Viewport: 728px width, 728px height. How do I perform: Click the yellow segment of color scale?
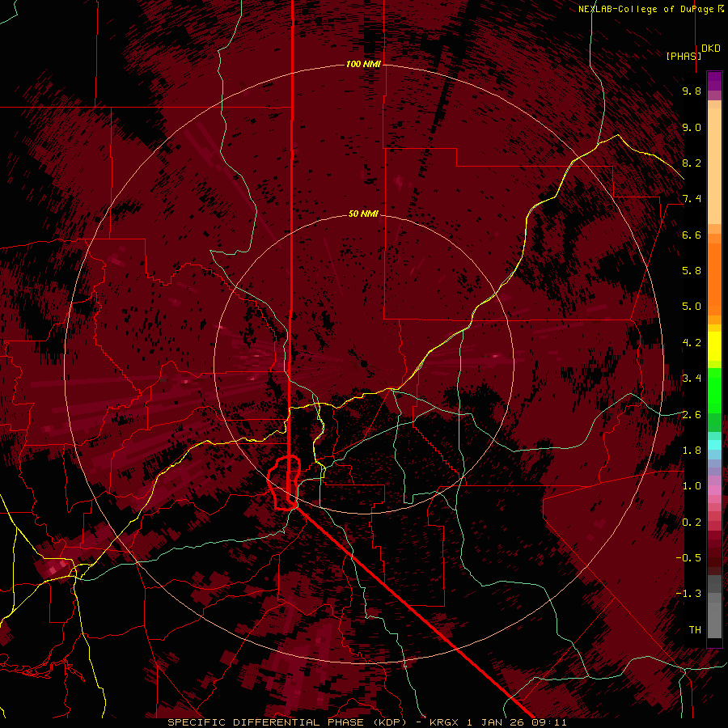714,346
